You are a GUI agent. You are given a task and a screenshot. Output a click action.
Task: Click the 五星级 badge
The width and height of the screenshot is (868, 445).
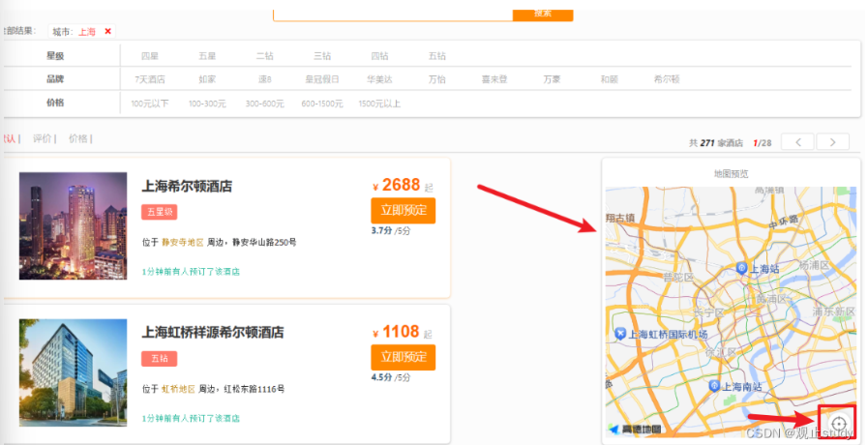pyautogui.click(x=160, y=212)
